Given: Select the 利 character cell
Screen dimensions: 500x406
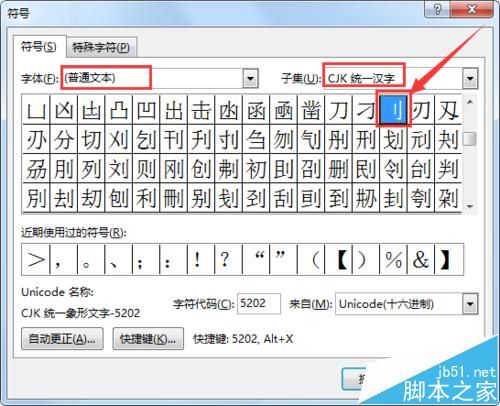Looking at the screenshot, I should (x=146, y=198).
